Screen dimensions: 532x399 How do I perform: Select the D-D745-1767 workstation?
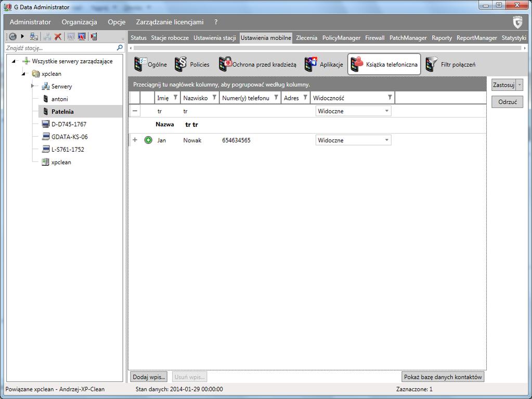(x=69, y=124)
